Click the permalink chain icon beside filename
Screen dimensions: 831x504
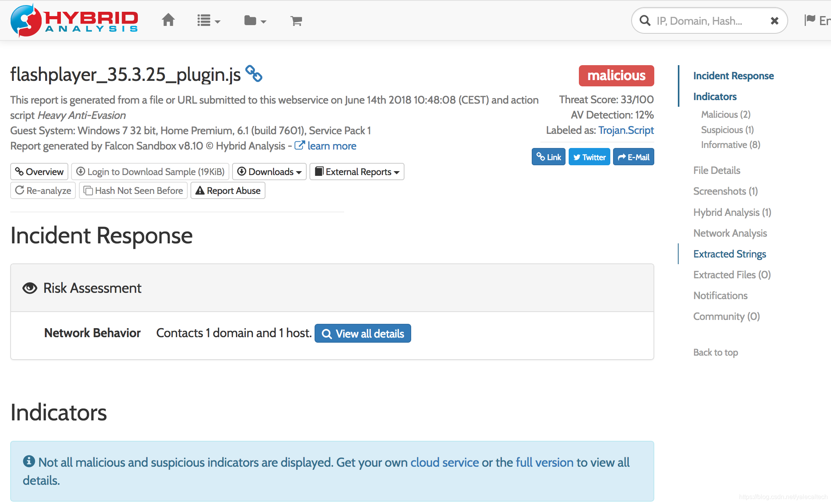(254, 74)
